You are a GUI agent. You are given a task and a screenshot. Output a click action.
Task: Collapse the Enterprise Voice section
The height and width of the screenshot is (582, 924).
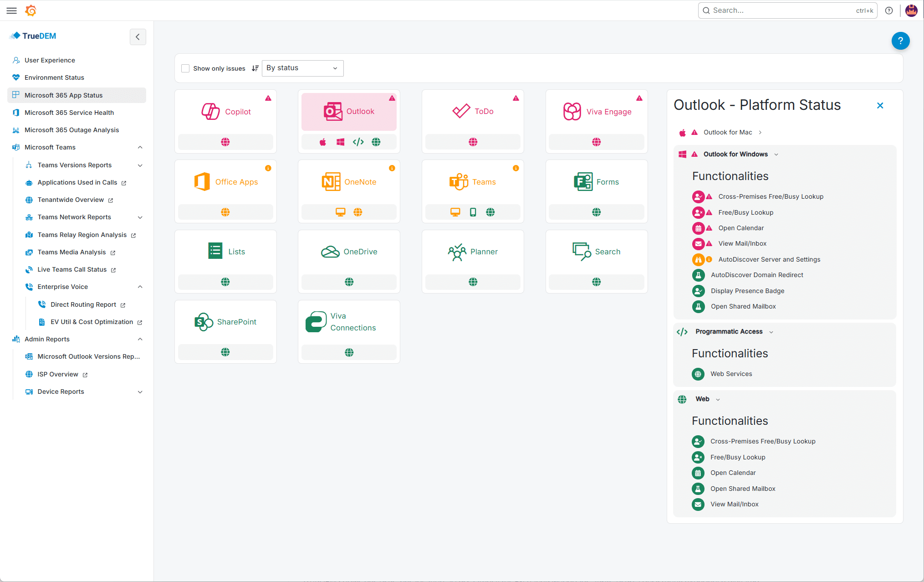pyautogui.click(x=140, y=287)
